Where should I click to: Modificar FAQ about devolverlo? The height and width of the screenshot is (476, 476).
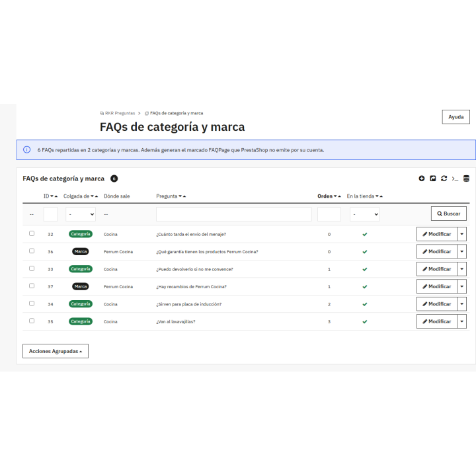pyautogui.click(x=437, y=269)
